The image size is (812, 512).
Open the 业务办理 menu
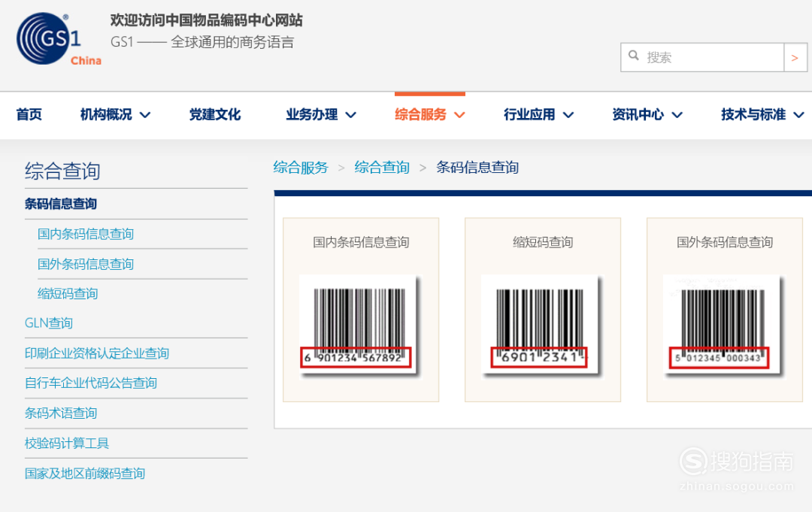312,114
